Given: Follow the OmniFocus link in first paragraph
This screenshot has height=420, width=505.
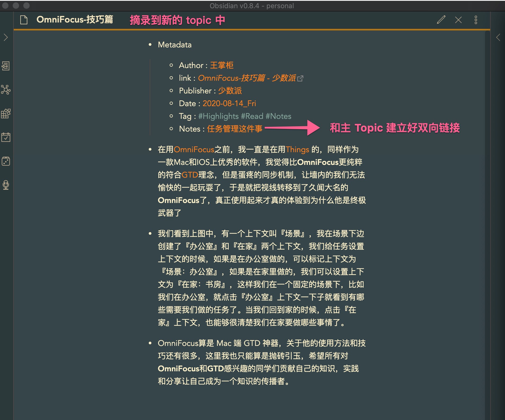Looking at the screenshot, I should coord(194,149).
